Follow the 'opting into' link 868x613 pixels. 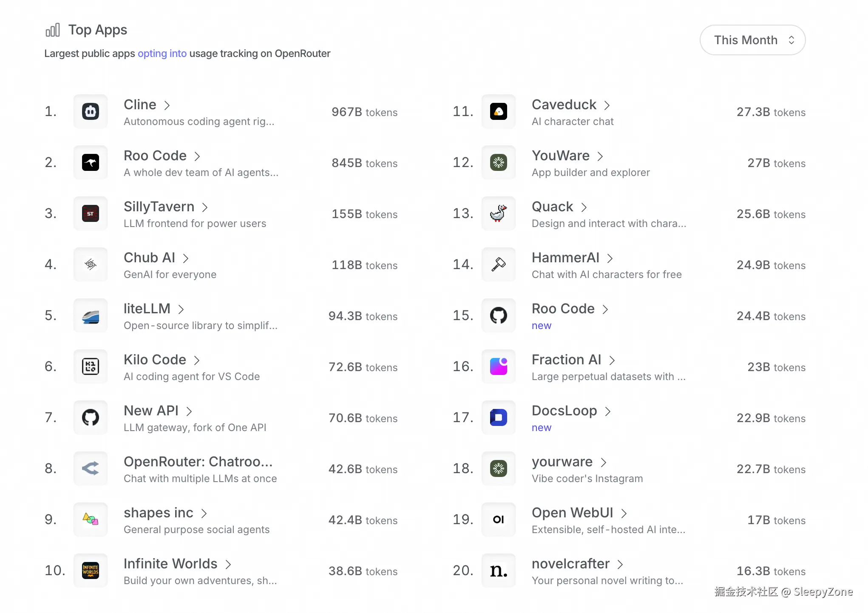click(162, 54)
